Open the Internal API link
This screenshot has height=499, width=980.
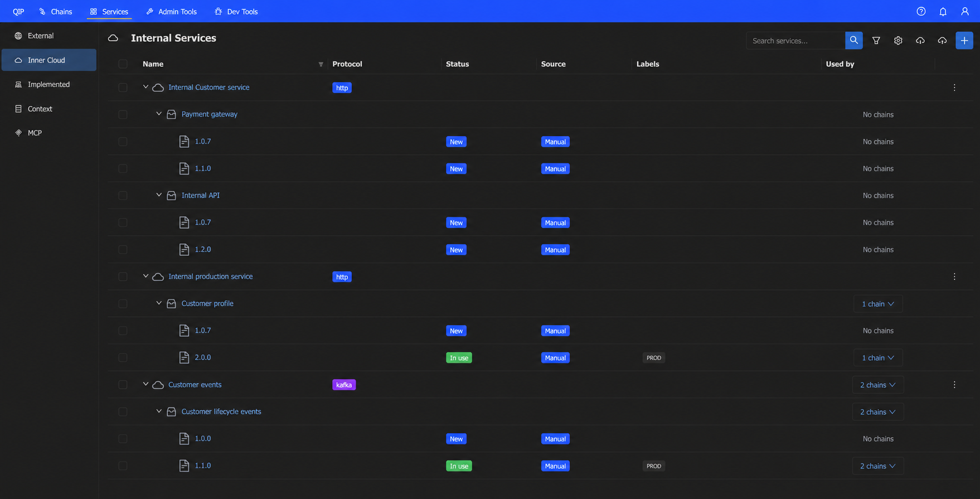pyautogui.click(x=200, y=195)
